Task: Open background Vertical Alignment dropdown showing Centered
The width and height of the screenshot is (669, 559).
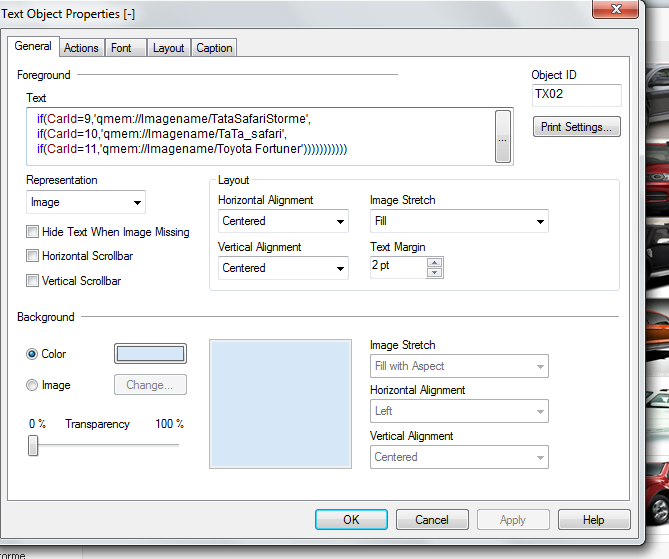Action: coord(459,457)
